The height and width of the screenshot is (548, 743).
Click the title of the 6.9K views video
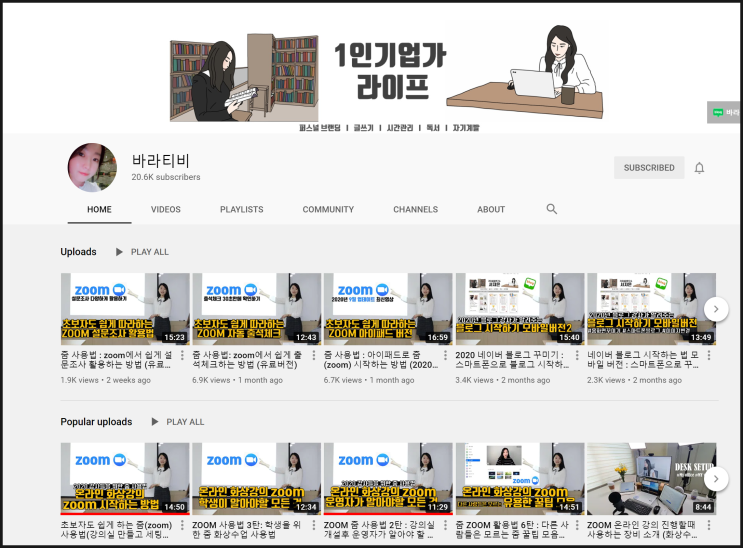[x=247, y=360]
